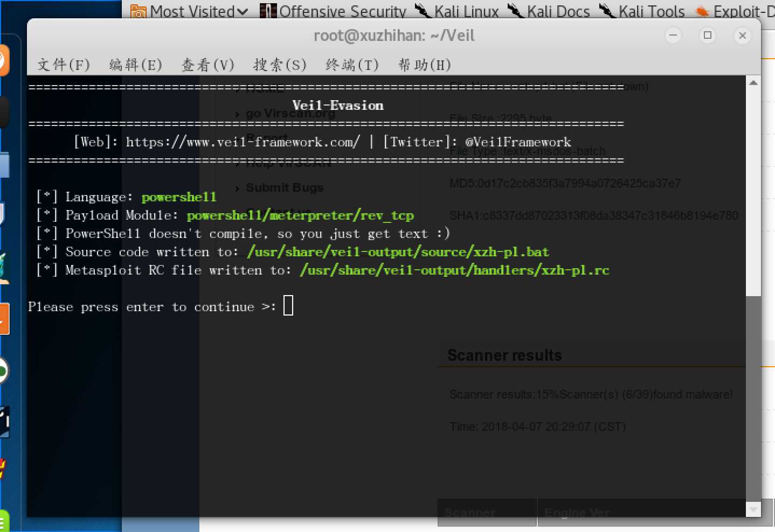Open the 帮助(H) terminal menu

point(425,65)
